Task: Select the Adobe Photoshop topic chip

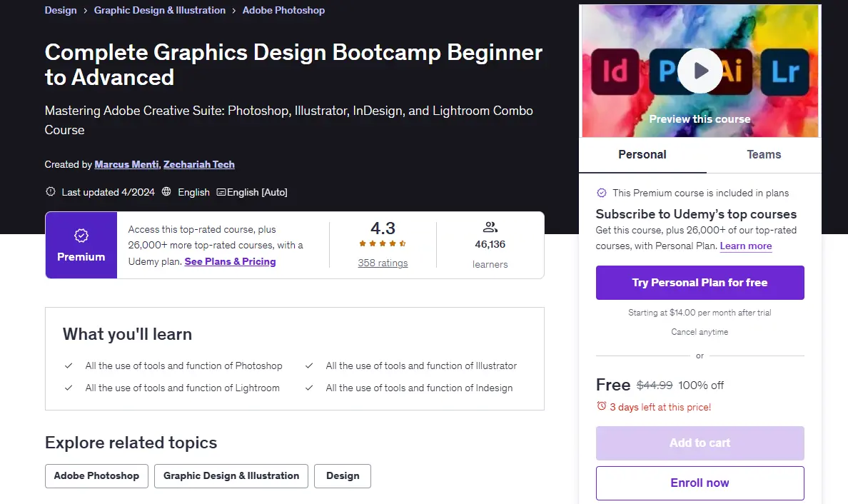Action: tap(96, 476)
